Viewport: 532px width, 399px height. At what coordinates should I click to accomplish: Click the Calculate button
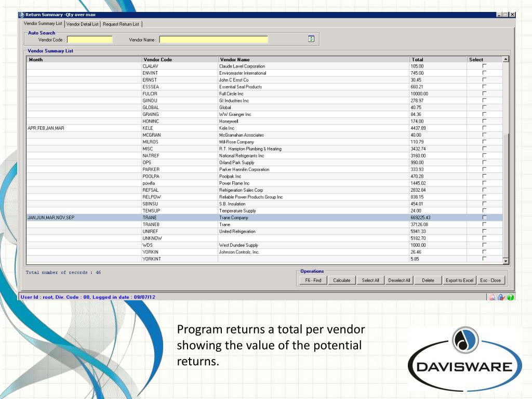coord(342,280)
